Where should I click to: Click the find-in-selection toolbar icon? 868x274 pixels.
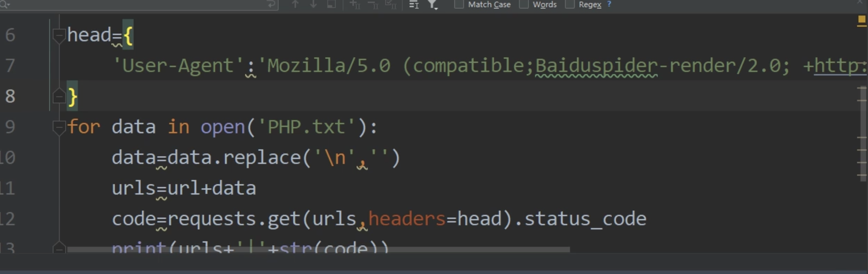(332, 4)
